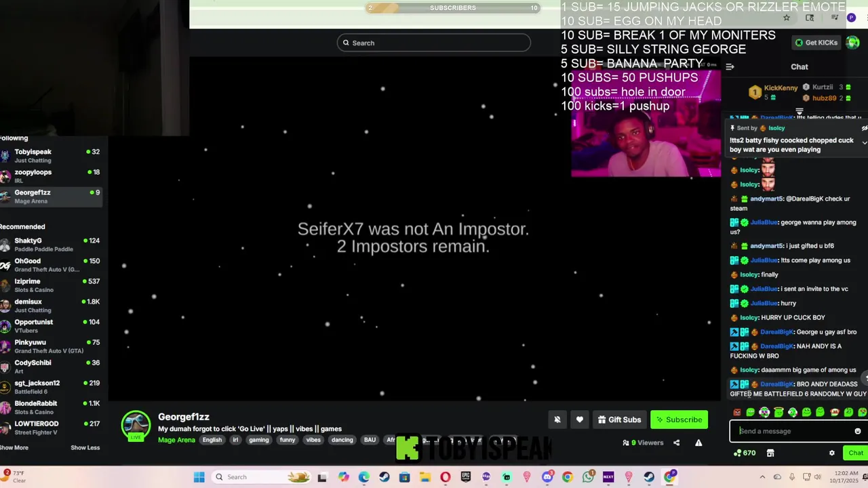The image size is (868, 488).
Task: Open Iziprime Slots & Casino channel
Action: coord(51,285)
